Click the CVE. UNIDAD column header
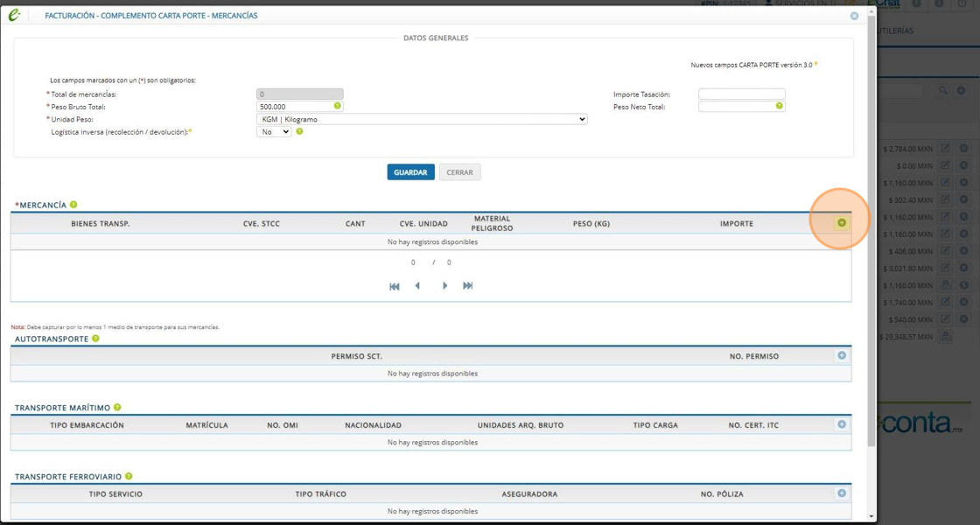980x525 pixels. pyautogui.click(x=423, y=223)
